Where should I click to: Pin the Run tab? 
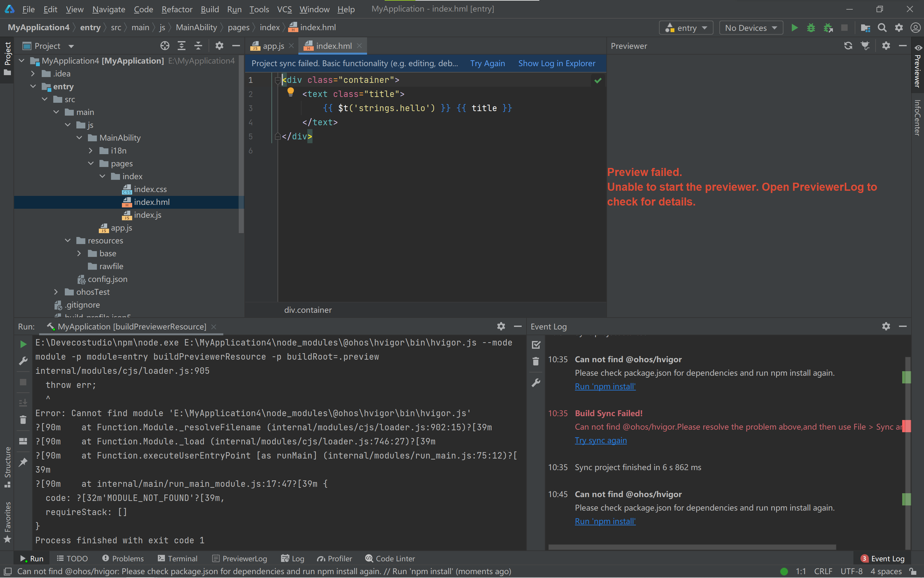tap(23, 462)
